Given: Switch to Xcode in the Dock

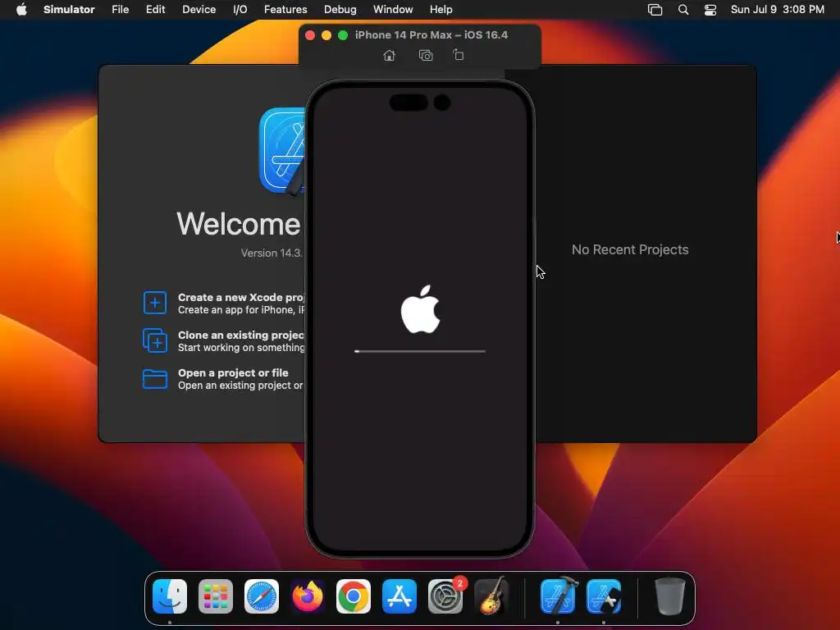Looking at the screenshot, I should [x=558, y=596].
